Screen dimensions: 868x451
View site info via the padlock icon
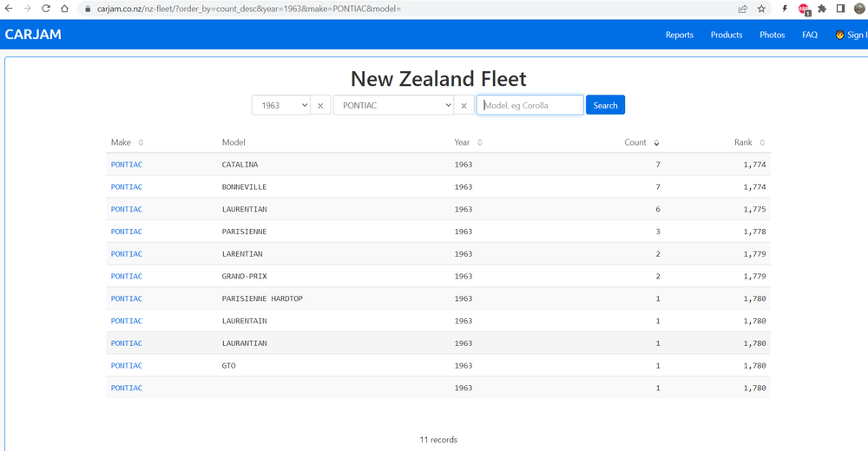(x=88, y=9)
